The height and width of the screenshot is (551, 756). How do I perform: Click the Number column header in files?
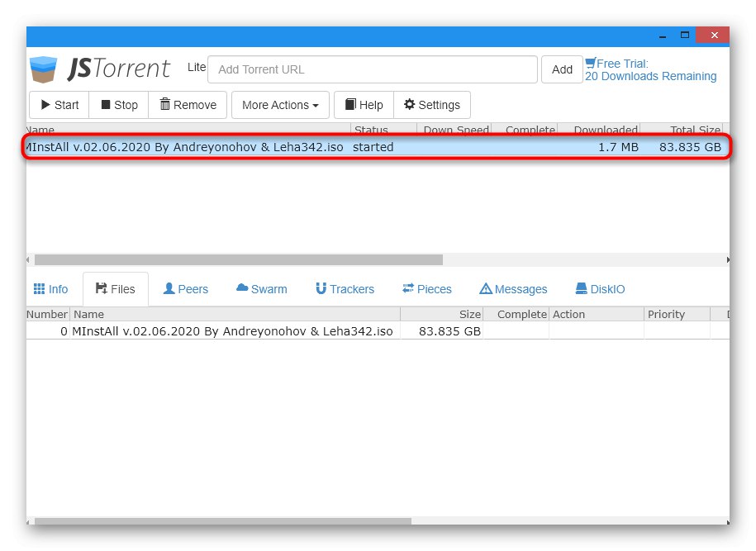point(47,314)
